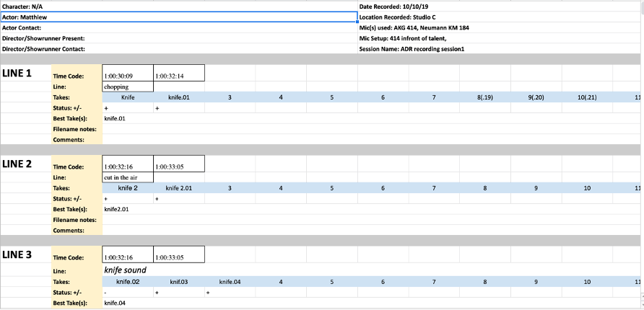Click the 'Knife' take cell in Line 1
This screenshot has height=310, width=644.
coord(128,97)
